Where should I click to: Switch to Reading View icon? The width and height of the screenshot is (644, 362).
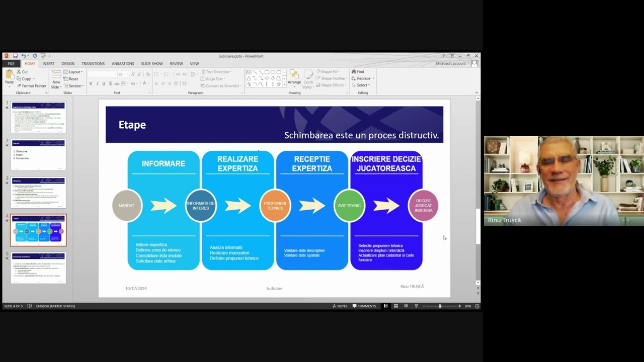[x=406, y=306]
